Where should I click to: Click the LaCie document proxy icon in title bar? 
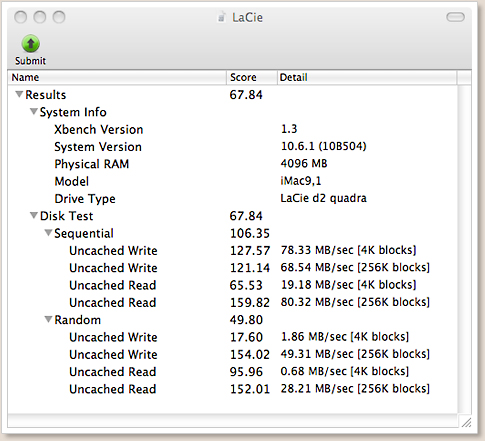click(221, 17)
